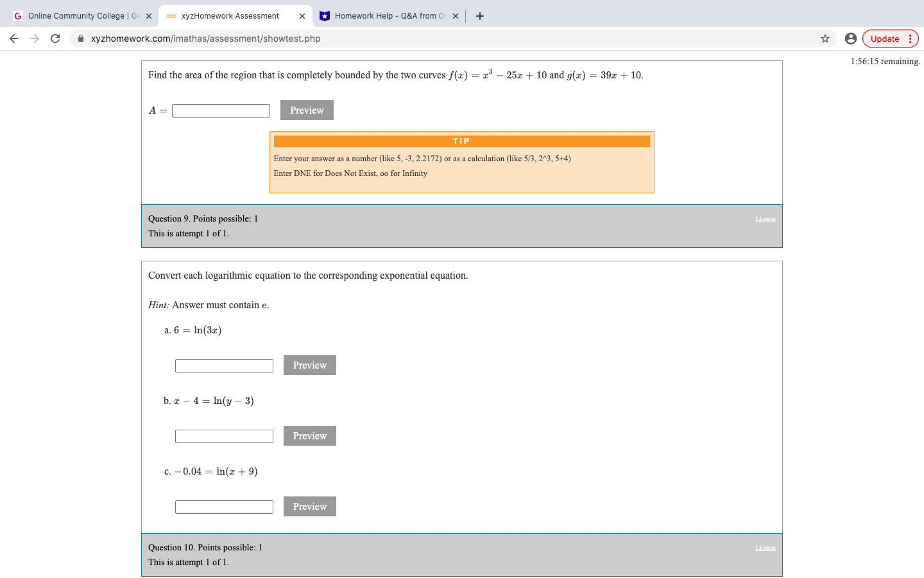Close the Online Community College tab

tap(149, 16)
